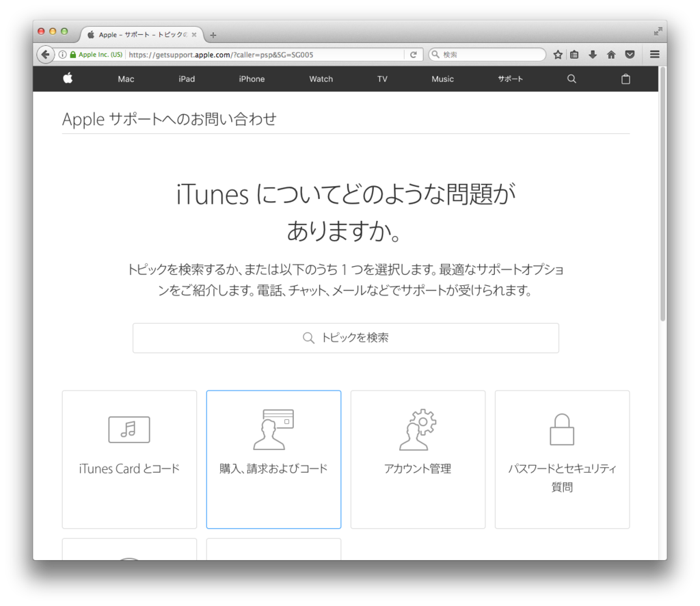The image size is (700, 606).
Task: Click the padlock icon for password topics
Action: (562, 429)
